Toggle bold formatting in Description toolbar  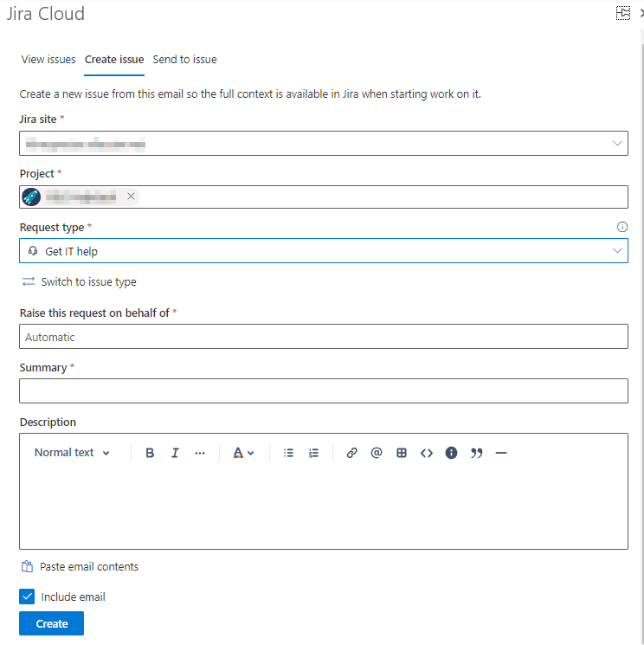(150, 453)
